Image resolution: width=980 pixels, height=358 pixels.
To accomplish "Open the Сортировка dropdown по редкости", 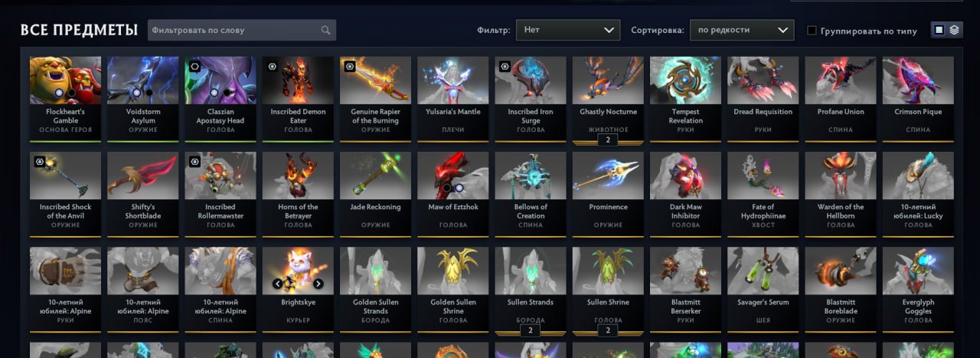I will tap(741, 30).
